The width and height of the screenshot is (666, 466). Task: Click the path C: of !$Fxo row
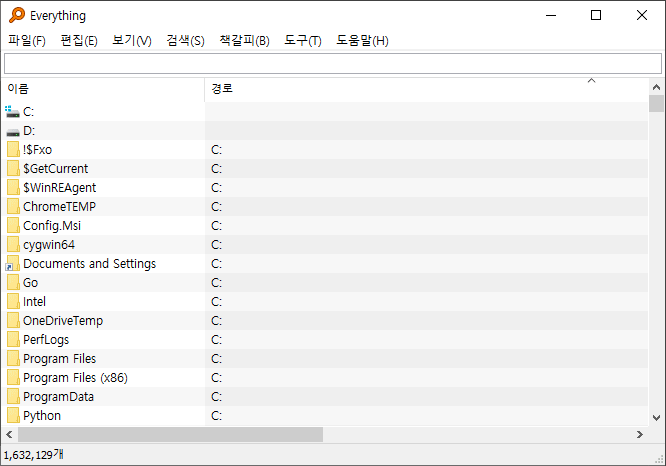coord(217,150)
